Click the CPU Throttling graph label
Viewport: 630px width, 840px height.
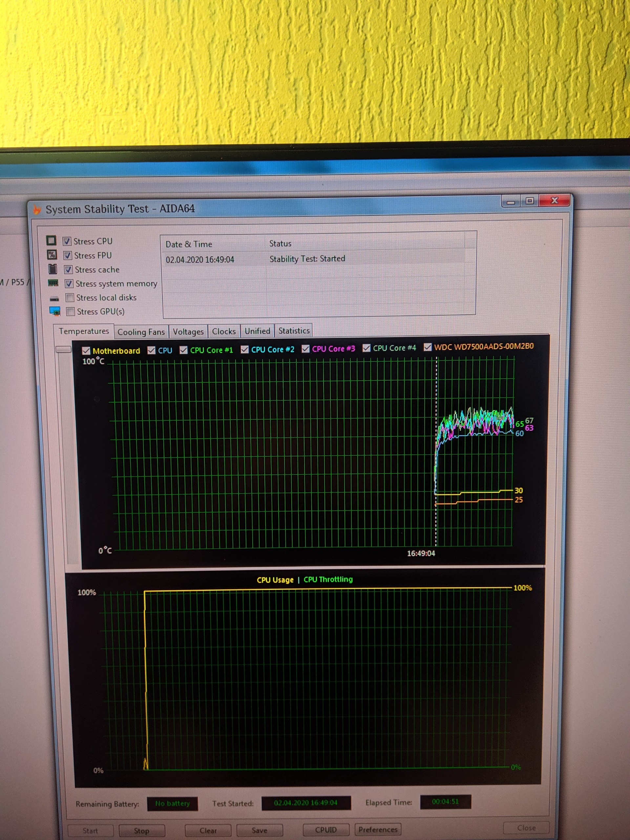point(328,579)
